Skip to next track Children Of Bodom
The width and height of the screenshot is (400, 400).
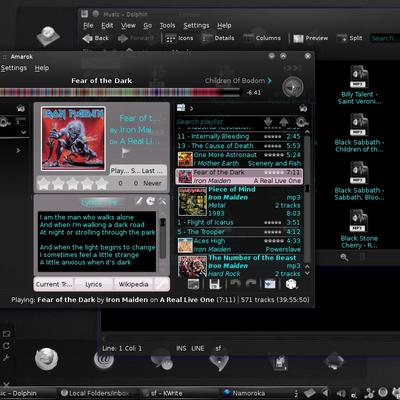click(238, 81)
